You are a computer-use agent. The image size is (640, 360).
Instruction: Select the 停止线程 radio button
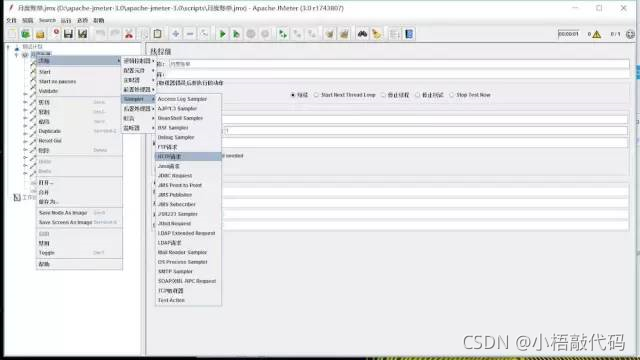(x=383, y=95)
